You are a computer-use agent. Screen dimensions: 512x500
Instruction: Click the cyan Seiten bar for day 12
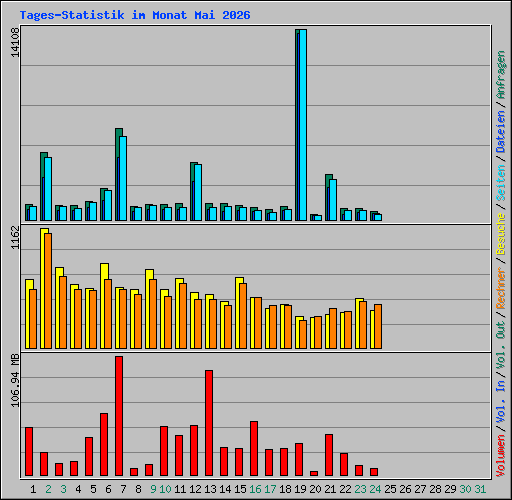click(x=198, y=192)
